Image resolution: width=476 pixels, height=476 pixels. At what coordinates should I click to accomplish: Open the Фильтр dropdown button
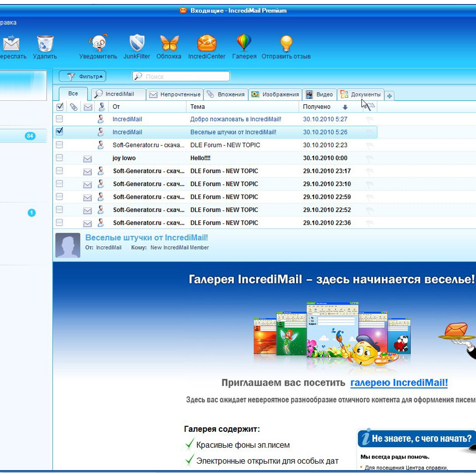pos(82,76)
